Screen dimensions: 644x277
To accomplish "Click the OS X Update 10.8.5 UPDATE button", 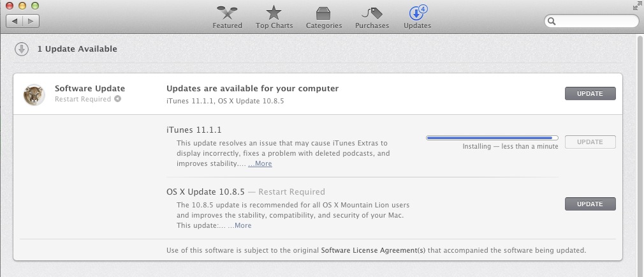I will coord(590,204).
